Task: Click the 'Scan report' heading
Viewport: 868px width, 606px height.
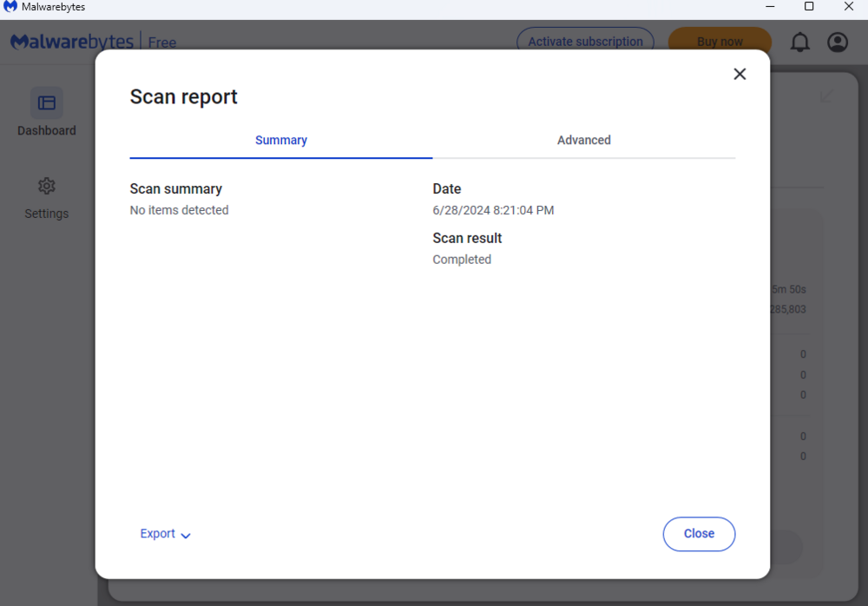Action: click(x=184, y=97)
